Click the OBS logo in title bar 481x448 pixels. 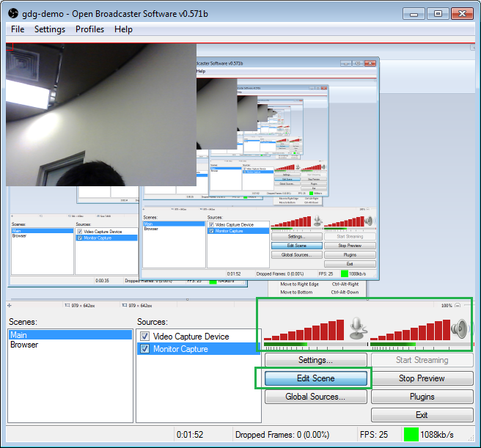(x=13, y=13)
